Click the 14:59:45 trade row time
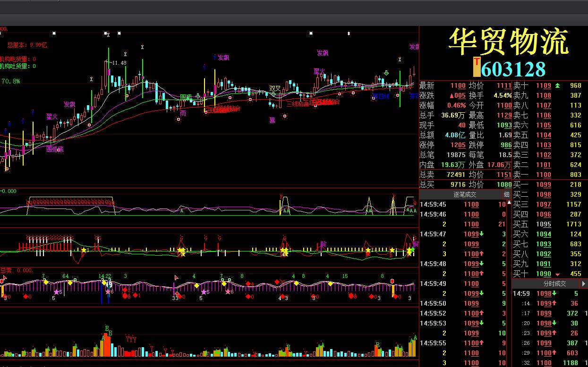Screen dimensions: 588x367 tap(433, 204)
